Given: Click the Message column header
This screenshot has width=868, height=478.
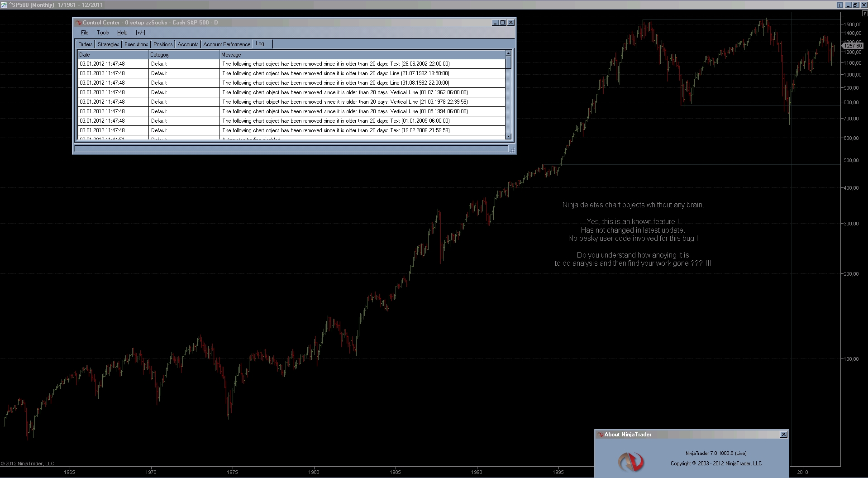Looking at the screenshot, I should point(362,55).
